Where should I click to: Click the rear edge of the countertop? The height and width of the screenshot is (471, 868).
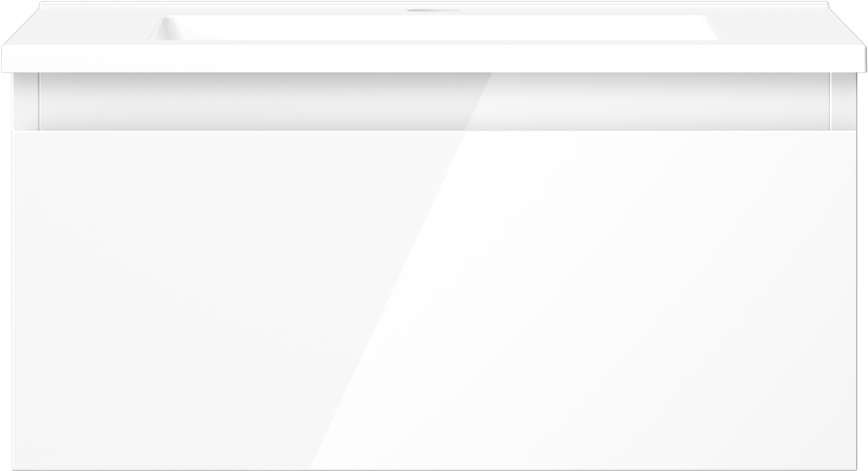coord(434,5)
